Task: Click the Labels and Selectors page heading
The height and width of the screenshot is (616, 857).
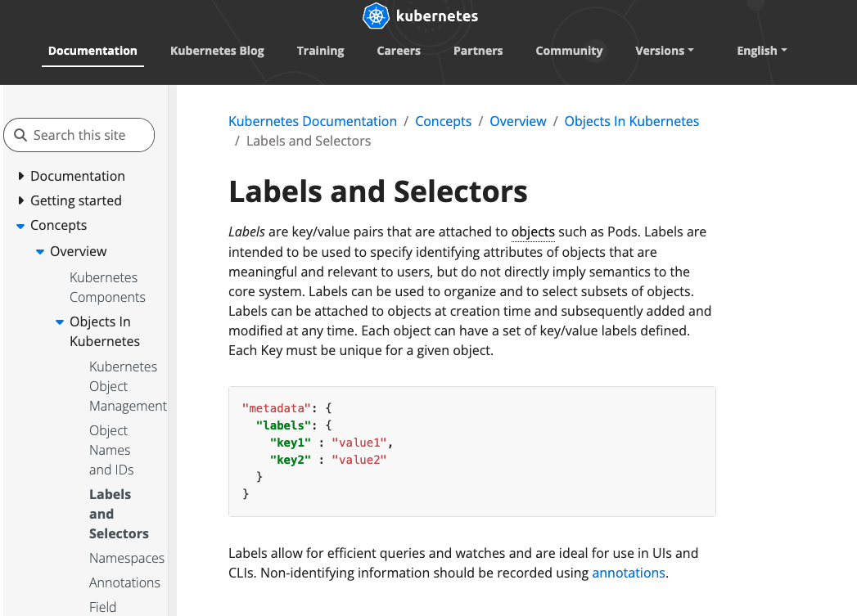Action: [x=377, y=191]
